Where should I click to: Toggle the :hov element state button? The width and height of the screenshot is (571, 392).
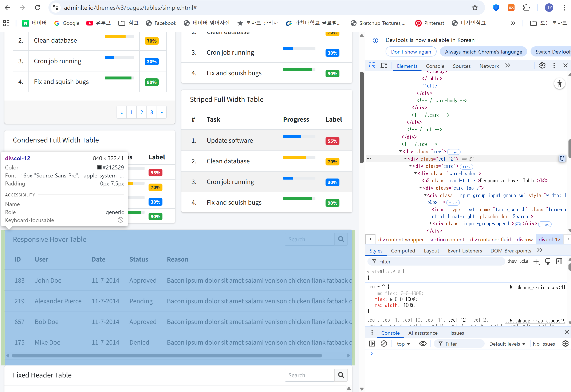pos(512,262)
